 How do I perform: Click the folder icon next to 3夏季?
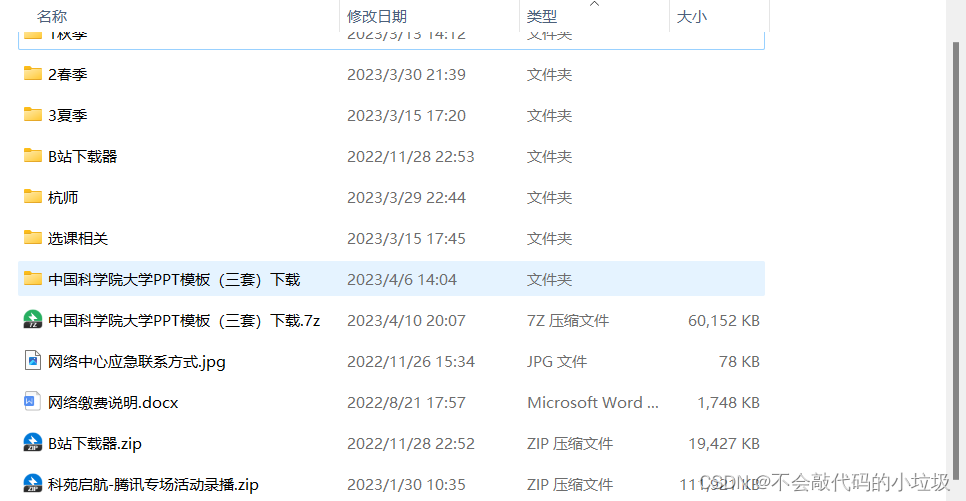(33, 115)
